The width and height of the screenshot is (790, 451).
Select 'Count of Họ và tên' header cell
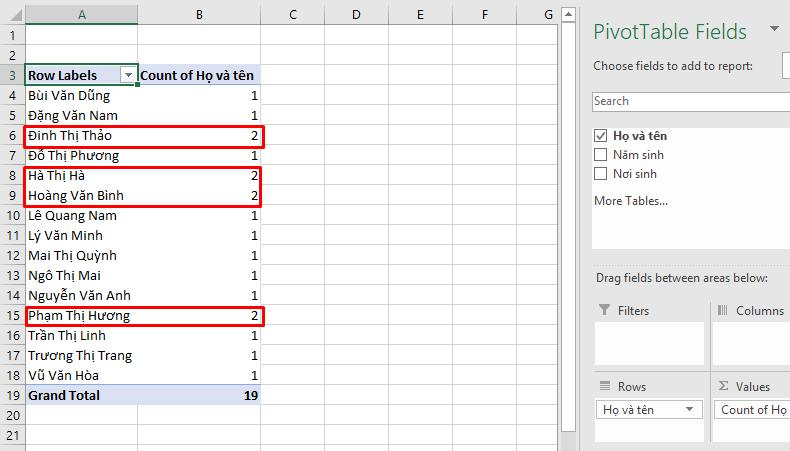199,76
